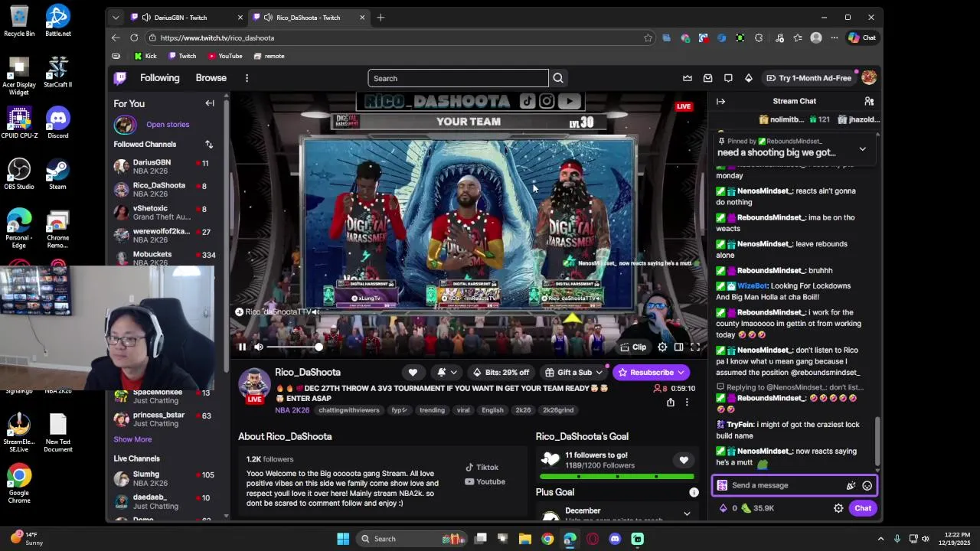The image size is (980, 551).
Task: Expand December Plus Goal chevron
Action: (x=687, y=514)
